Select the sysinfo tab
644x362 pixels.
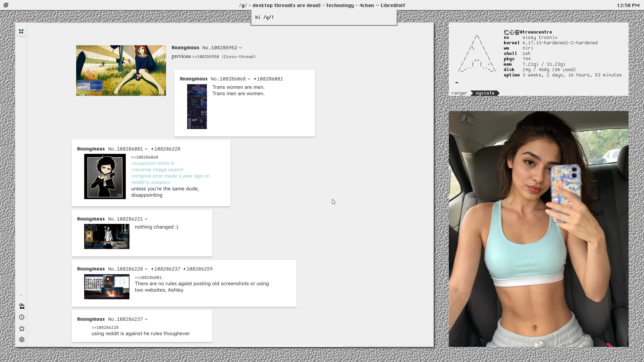pos(485,93)
